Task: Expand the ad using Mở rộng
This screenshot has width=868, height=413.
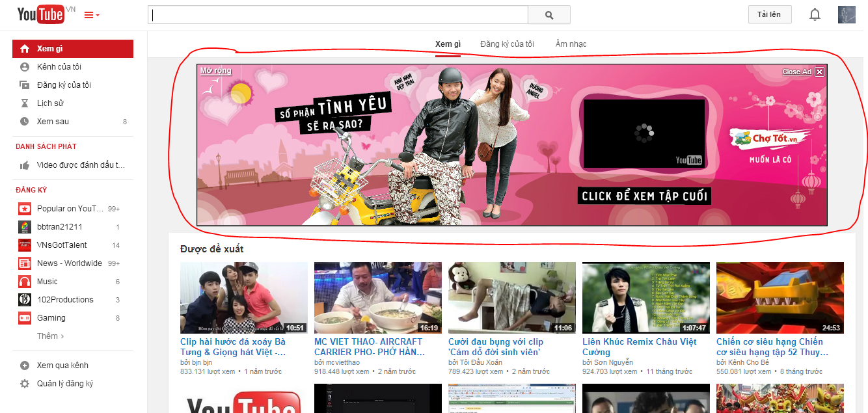Action: [215, 70]
